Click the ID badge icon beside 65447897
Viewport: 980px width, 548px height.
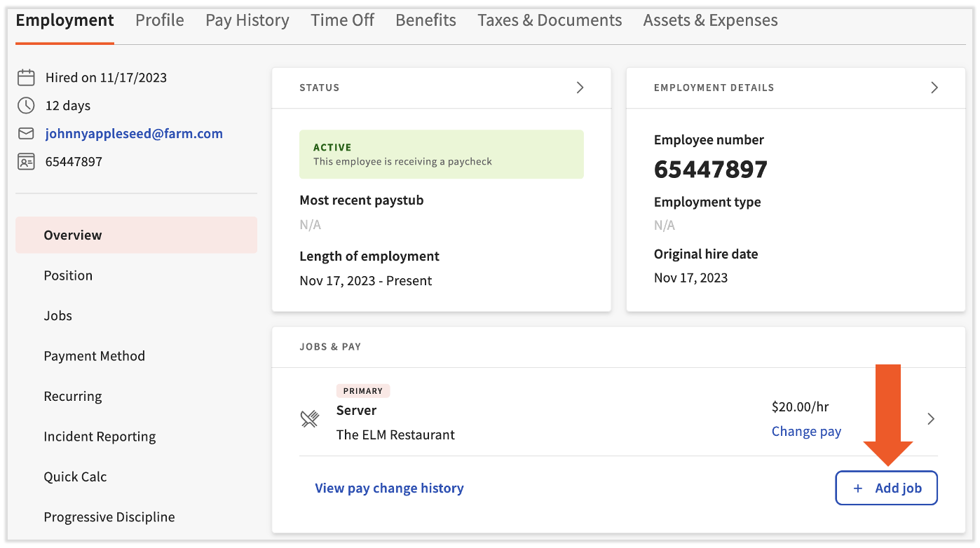tap(26, 160)
